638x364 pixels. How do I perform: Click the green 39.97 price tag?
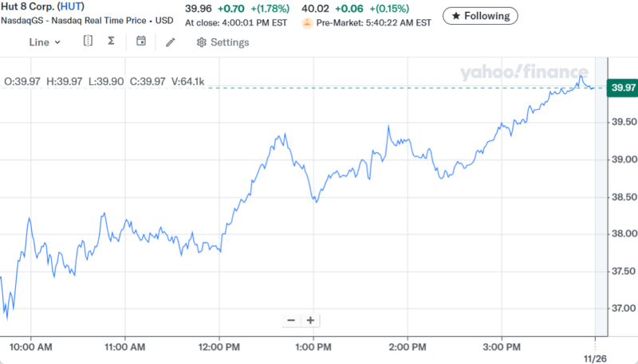click(x=621, y=87)
